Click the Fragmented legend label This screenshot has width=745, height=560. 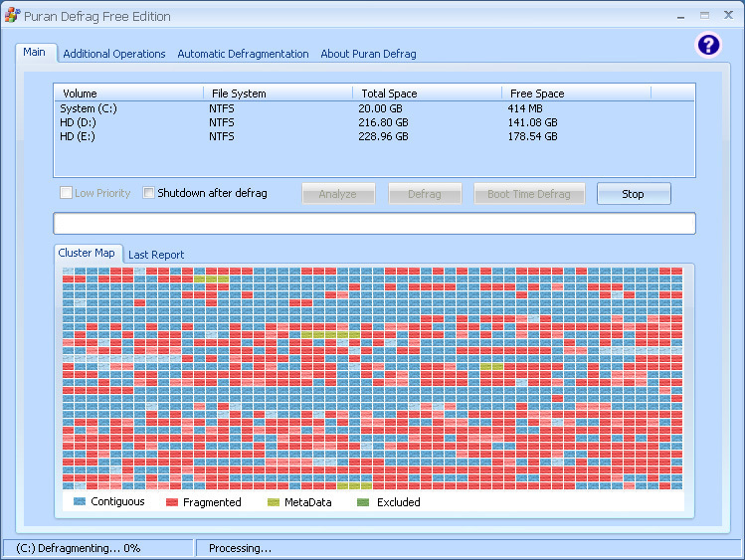coord(212,502)
